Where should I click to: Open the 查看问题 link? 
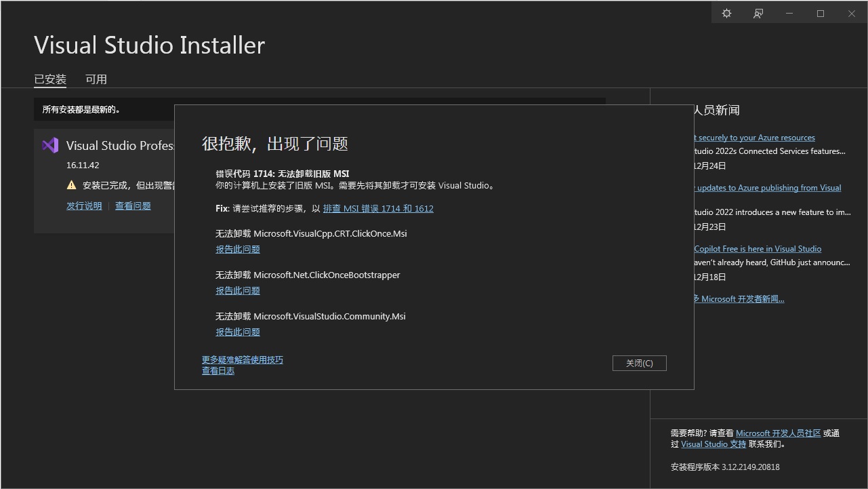tap(133, 206)
